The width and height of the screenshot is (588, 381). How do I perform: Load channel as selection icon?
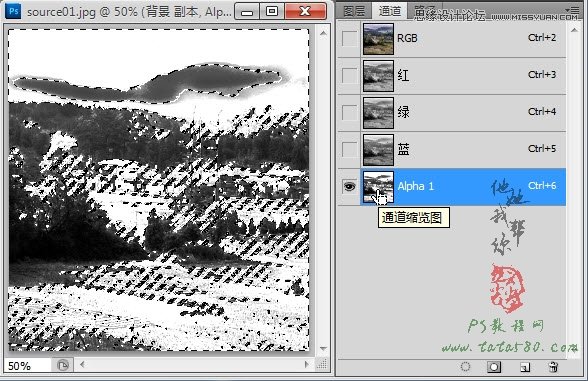[x=465, y=367]
